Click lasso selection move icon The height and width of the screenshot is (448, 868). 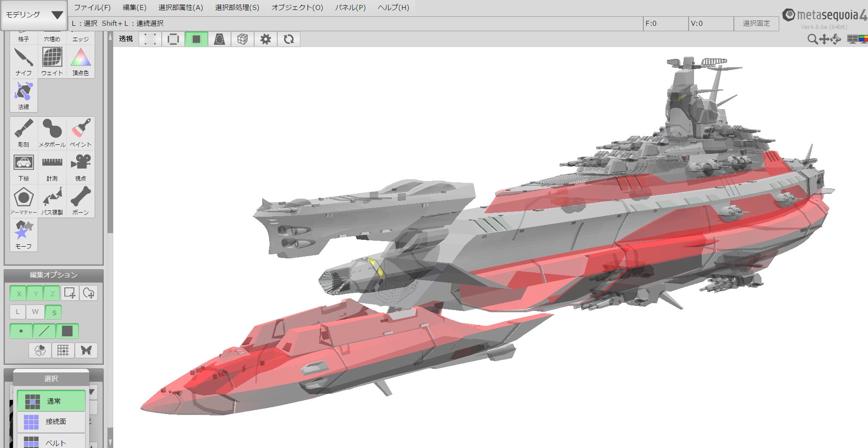[89, 293]
